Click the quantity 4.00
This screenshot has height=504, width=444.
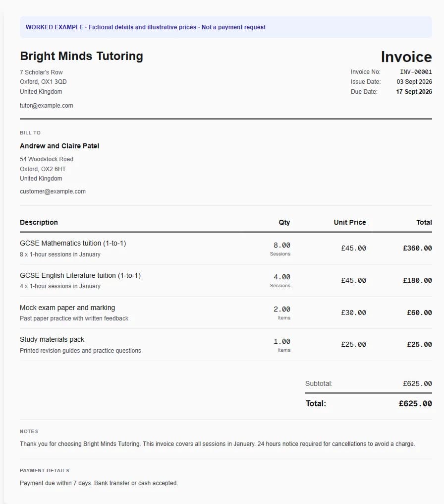click(282, 277)
